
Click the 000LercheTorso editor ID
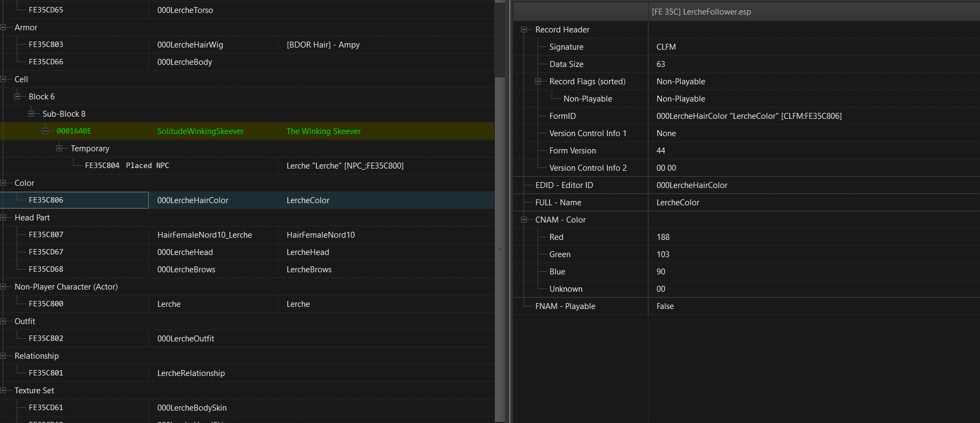click(x=185, y=10)
